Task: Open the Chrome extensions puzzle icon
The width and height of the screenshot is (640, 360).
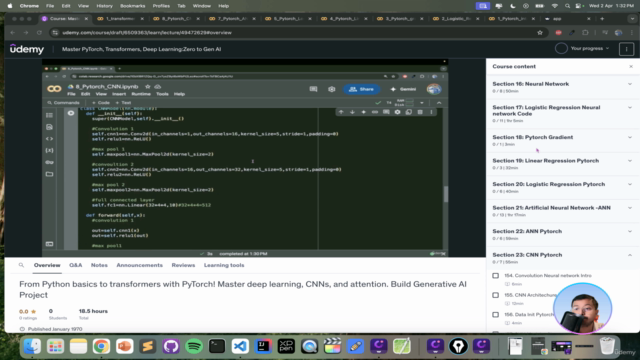Action: point(585,33)
